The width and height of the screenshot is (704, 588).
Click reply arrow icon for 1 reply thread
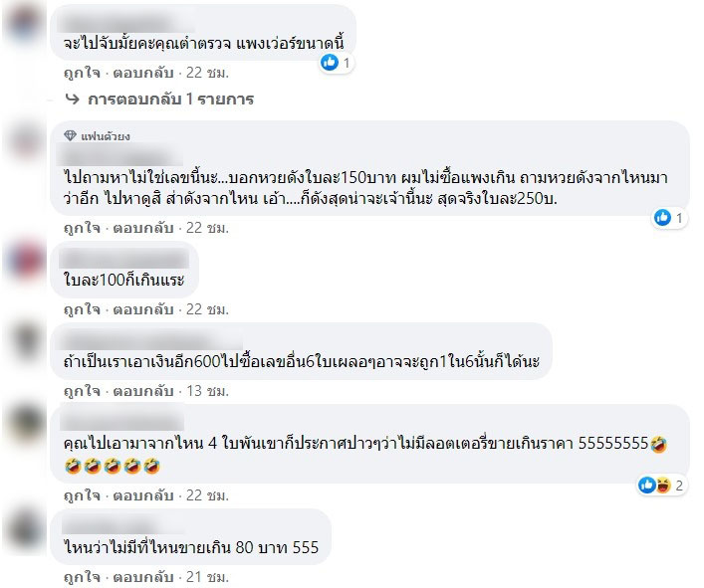(72, 98)
